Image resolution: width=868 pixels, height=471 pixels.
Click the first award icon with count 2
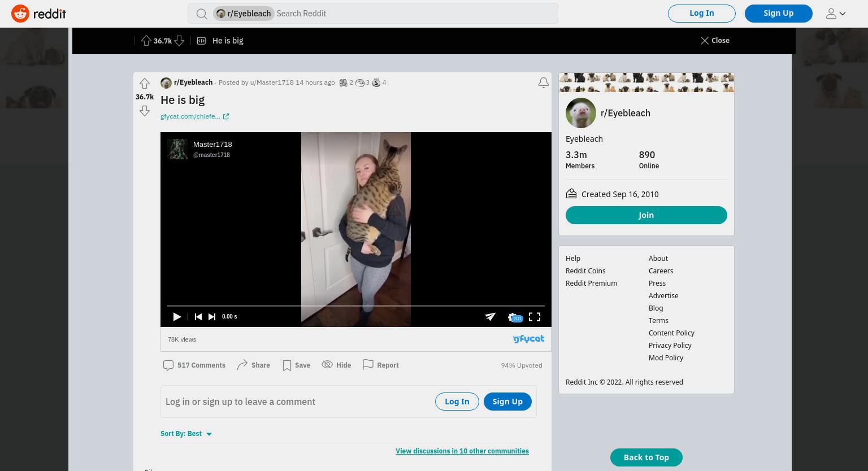coord(343,82)
